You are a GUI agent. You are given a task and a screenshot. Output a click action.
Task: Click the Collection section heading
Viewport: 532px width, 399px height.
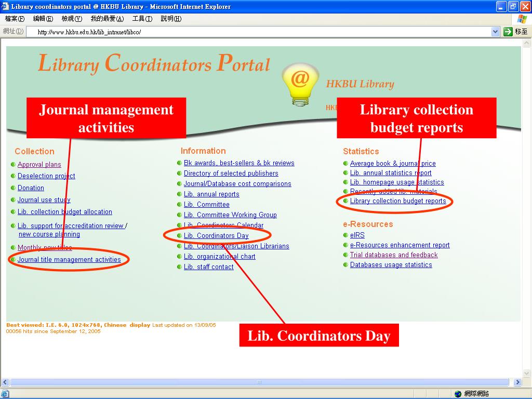34,151
